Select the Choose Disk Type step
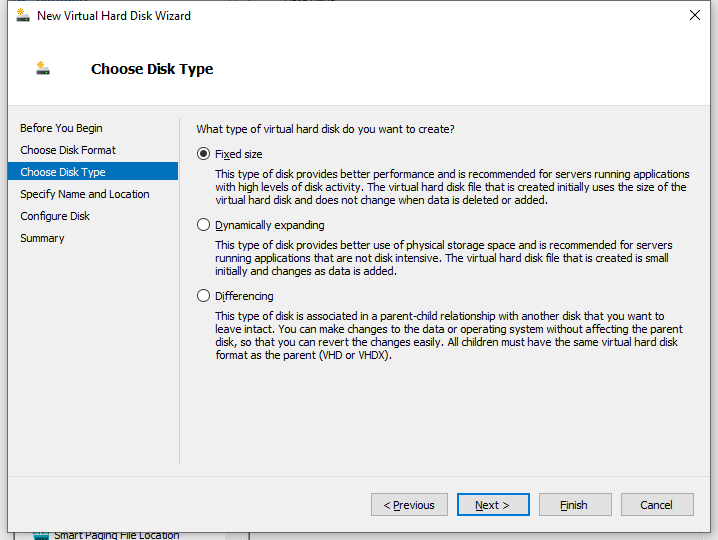Screen dimensions: 718x540 click(x=93, y=171)
